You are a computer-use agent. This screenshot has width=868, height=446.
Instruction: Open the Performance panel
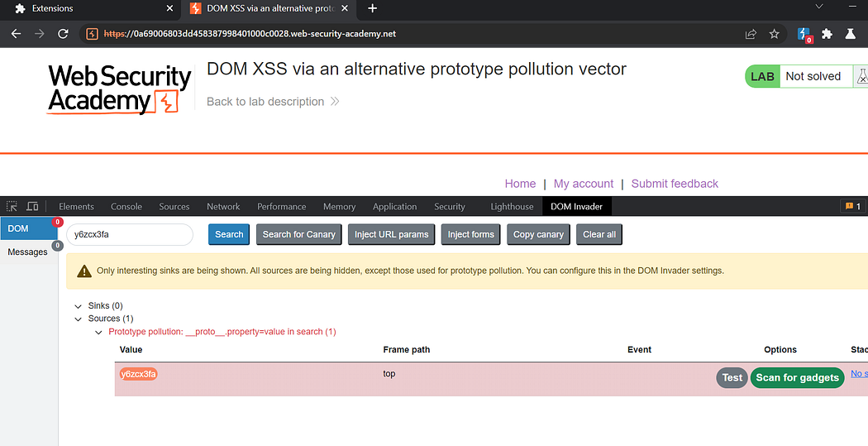point(281,206)
